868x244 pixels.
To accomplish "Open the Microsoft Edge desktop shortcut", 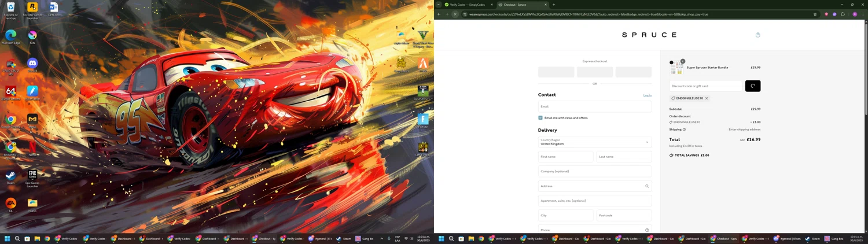I will pyautogui.click(x=10, y=36).
